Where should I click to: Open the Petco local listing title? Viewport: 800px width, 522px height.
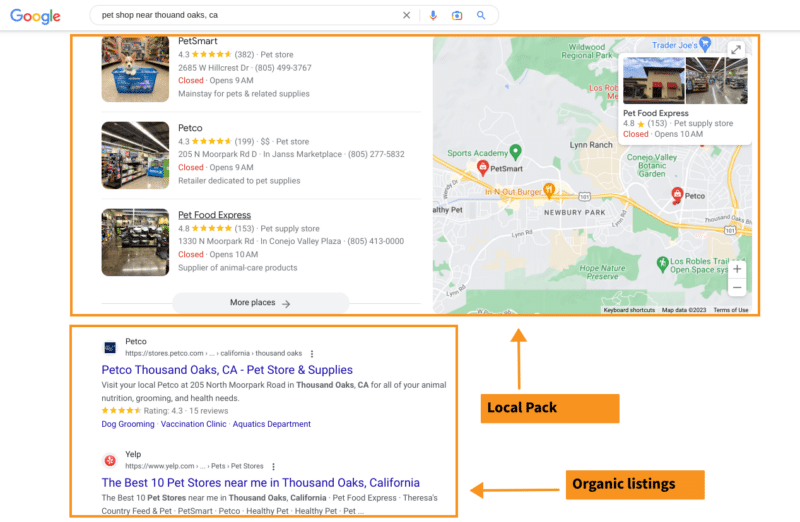(190, 128)
